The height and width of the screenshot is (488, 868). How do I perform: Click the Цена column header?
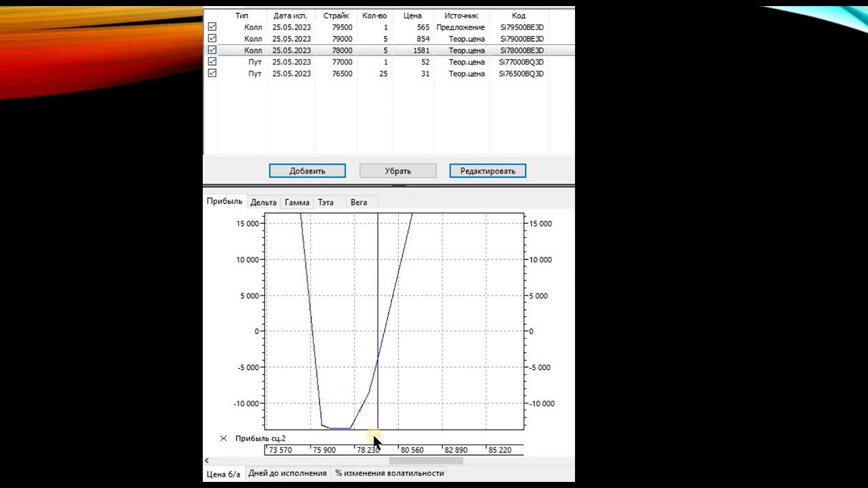pyautogui.click(x=412, y=16)
